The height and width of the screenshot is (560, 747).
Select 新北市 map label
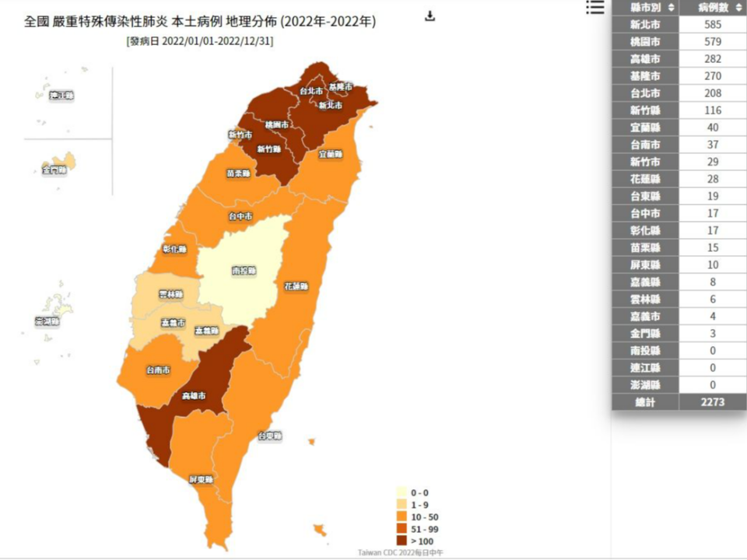point(330,105)
